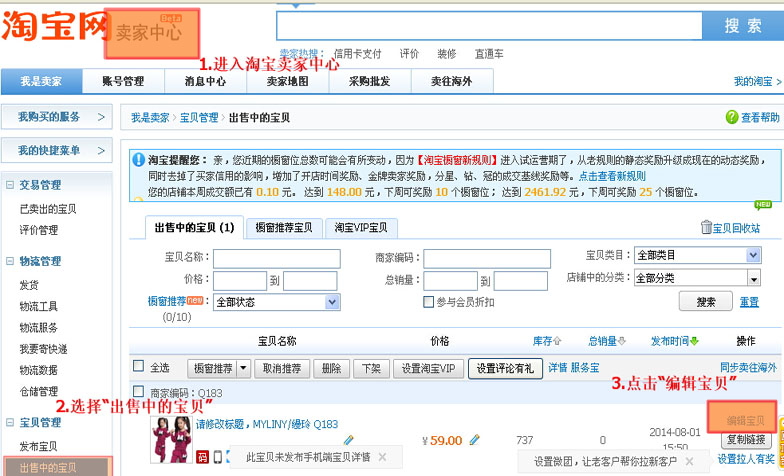This screenshot has width=784, height=476.
Task: Collapse the 宝贝管理 sidebar section
Action: tap(10, 422)
